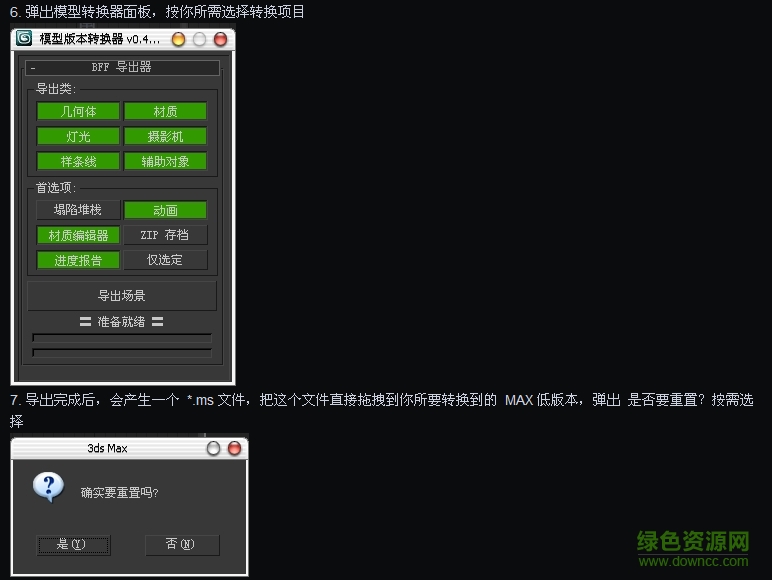This screenshot has width=772, height=580.
Task: Collapse the BFF 导出器 rollout
Action: 122,67
